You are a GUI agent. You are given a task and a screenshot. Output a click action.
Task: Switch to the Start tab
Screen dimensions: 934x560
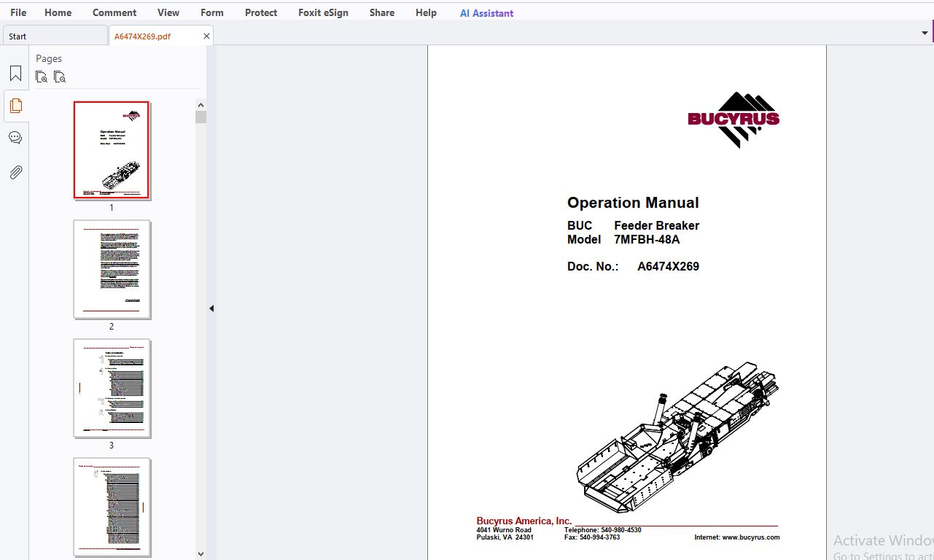55,36
